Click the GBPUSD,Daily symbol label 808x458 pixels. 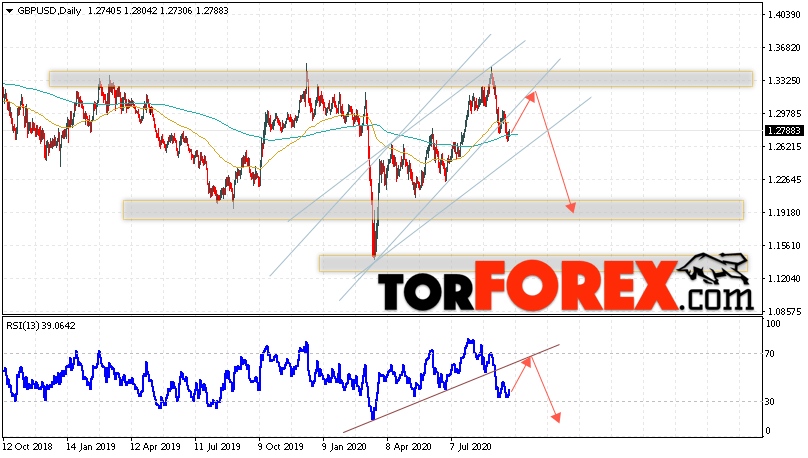pyautogui.click(x=49, y=11)
